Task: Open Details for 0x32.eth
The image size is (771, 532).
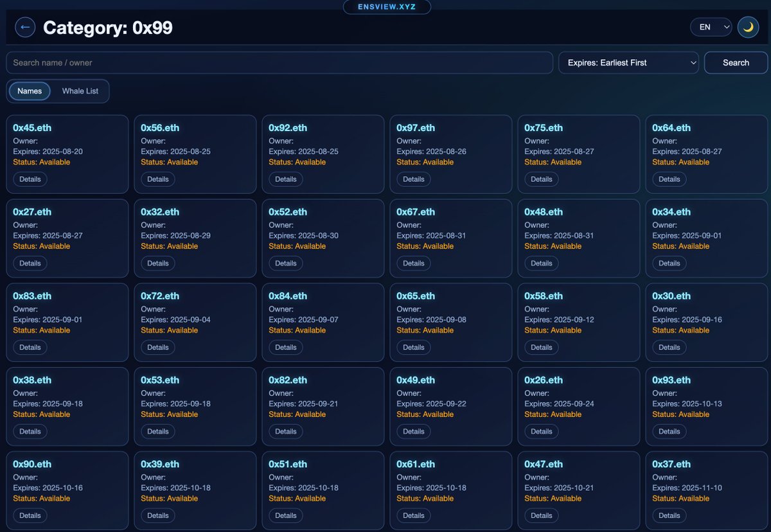Action: 158,263
